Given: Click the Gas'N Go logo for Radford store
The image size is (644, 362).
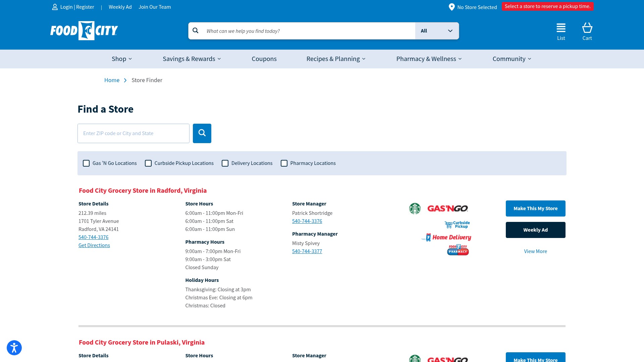Looking at the screenshot, I should (x=448, y=208).
